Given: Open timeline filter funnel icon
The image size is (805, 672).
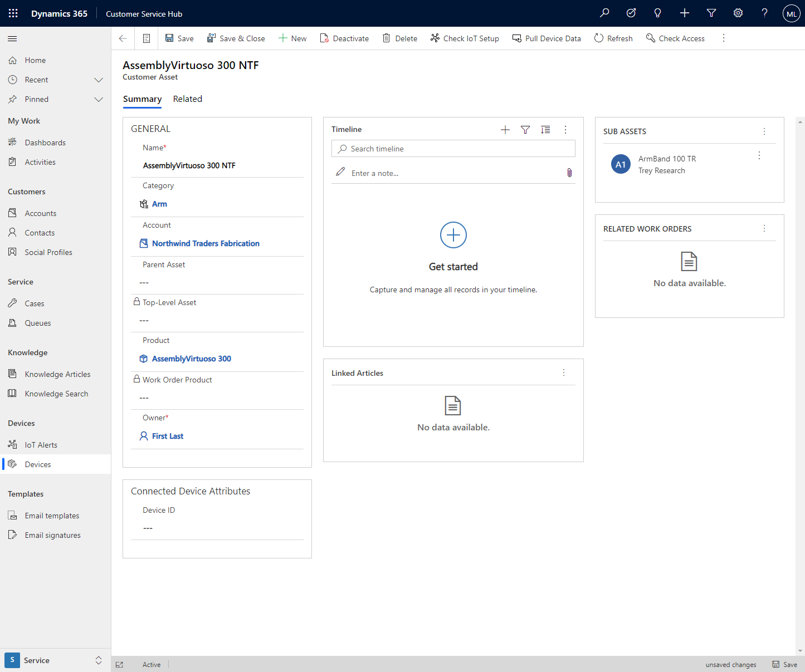Looking at the screenshot, I should (x=525, y=130).
